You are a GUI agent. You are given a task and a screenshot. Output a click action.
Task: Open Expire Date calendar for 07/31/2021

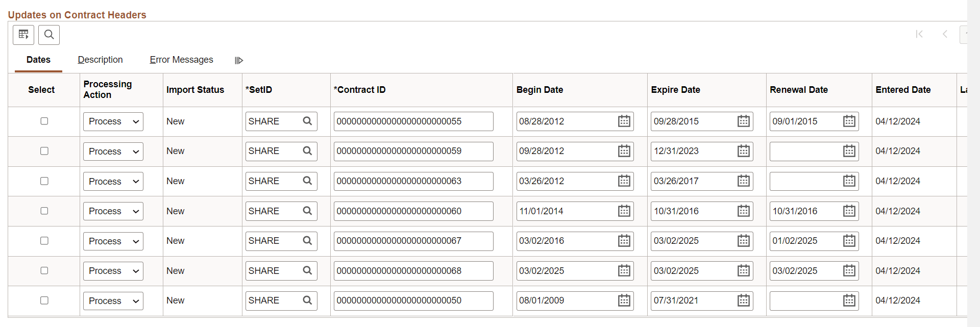[x=743, y=300]
